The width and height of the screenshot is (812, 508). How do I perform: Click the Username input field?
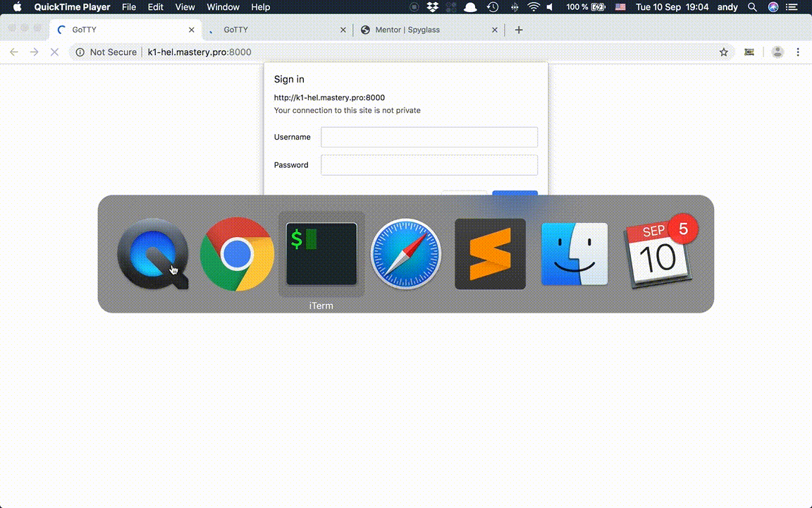tap(429, 137)
